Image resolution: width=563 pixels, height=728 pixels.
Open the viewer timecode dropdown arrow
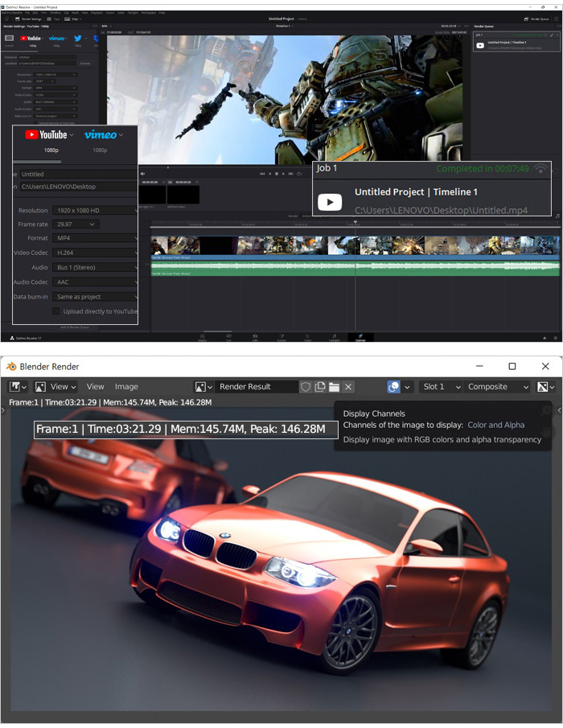459,27
